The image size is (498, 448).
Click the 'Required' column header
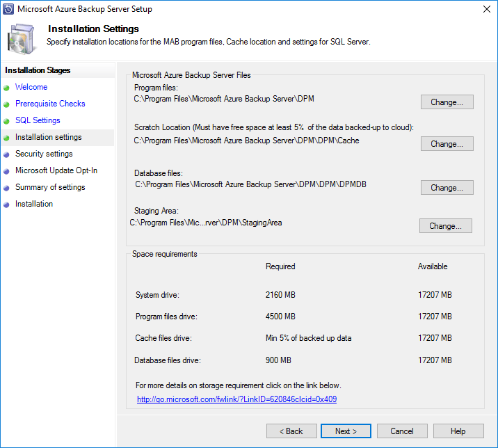(280, 266)
